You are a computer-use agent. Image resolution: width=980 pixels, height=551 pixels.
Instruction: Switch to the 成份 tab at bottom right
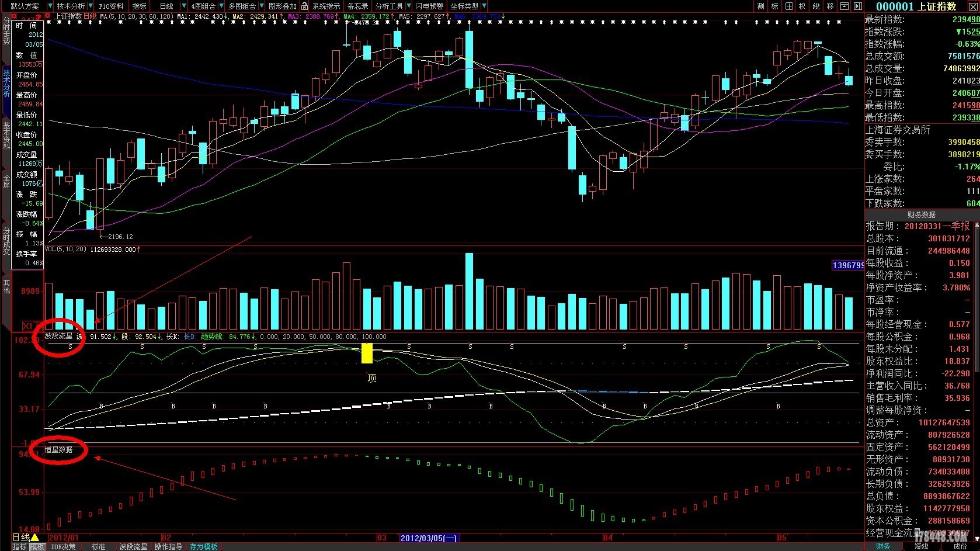960,546
